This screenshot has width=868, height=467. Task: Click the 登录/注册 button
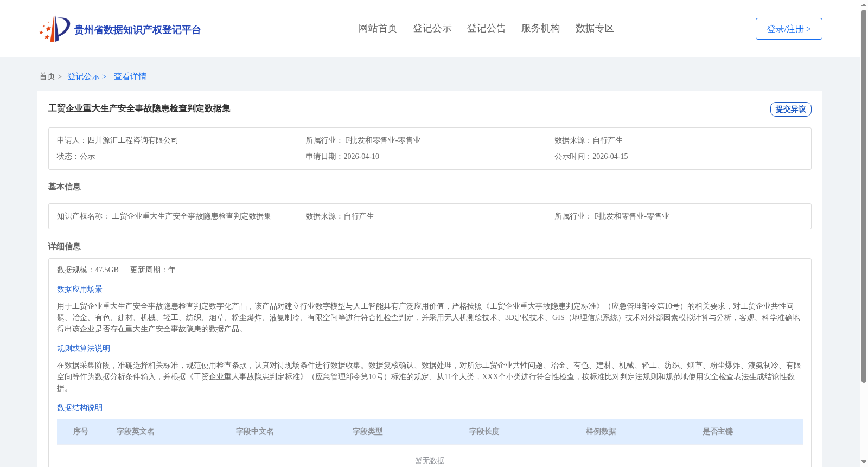click(x=789, y=29)
